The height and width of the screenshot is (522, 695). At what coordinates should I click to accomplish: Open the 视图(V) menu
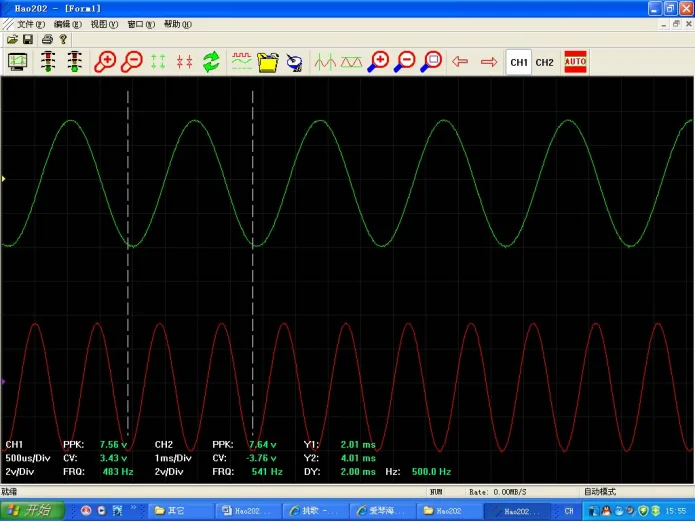click(103, 23)
